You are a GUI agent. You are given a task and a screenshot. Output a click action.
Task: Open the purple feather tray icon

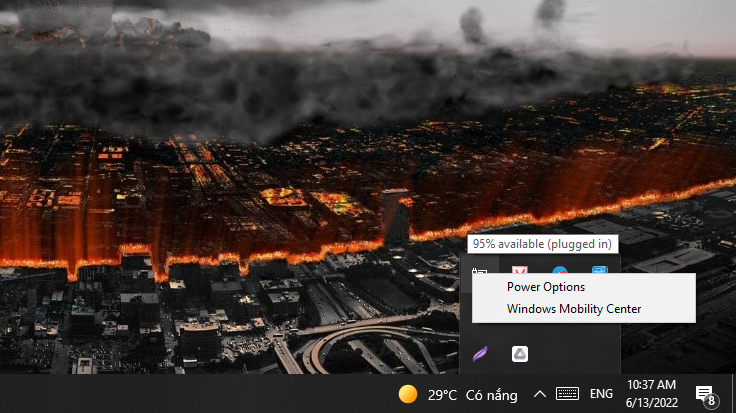480,354
